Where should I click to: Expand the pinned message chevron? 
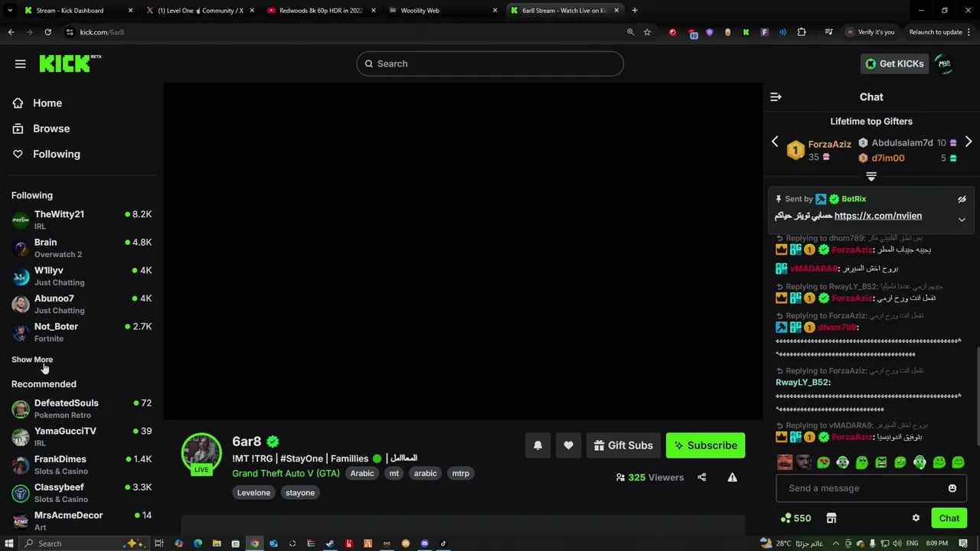pos(962,220)
